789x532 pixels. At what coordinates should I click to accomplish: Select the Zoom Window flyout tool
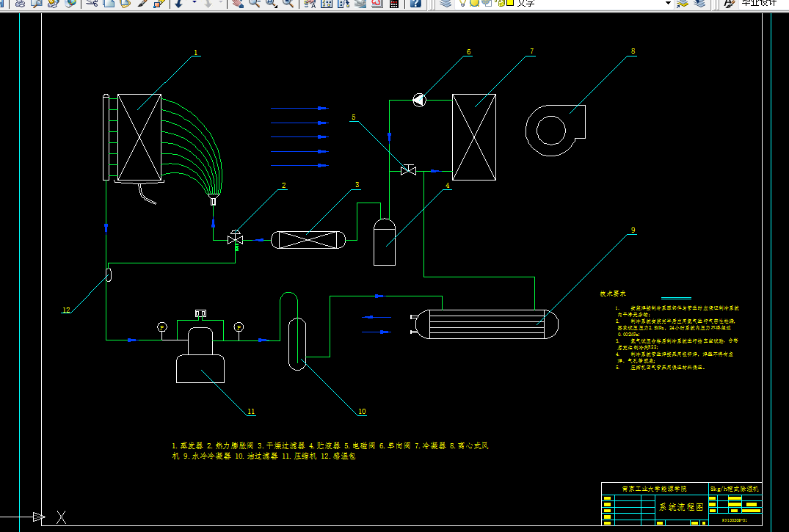272,2
